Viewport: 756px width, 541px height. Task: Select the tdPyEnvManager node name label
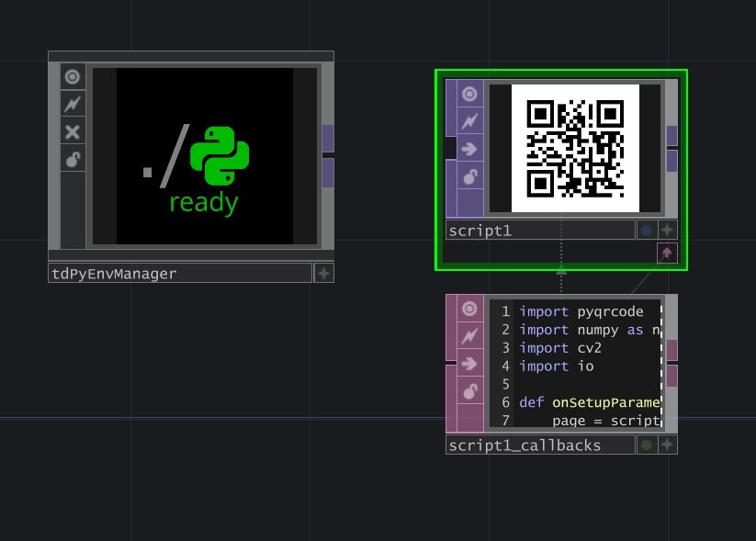click(180, 274)
